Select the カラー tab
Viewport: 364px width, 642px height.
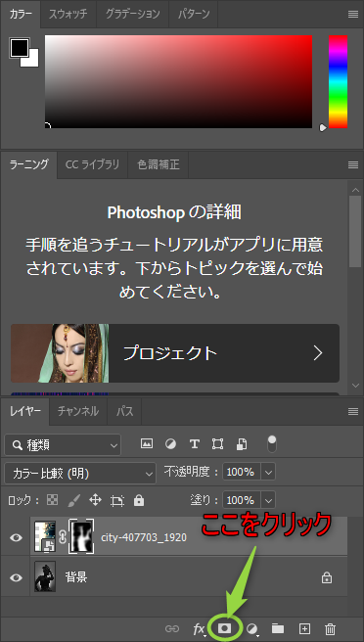pos(21,14)
